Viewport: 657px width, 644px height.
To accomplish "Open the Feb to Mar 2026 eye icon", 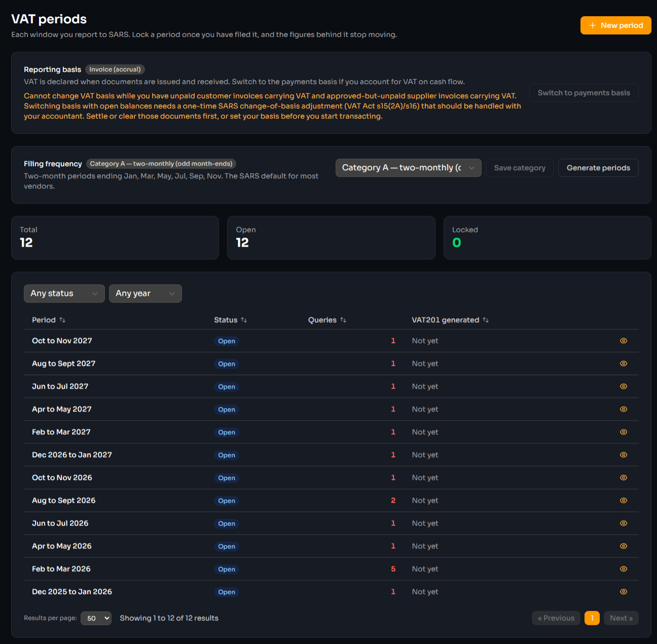I will tap(624, 569).
